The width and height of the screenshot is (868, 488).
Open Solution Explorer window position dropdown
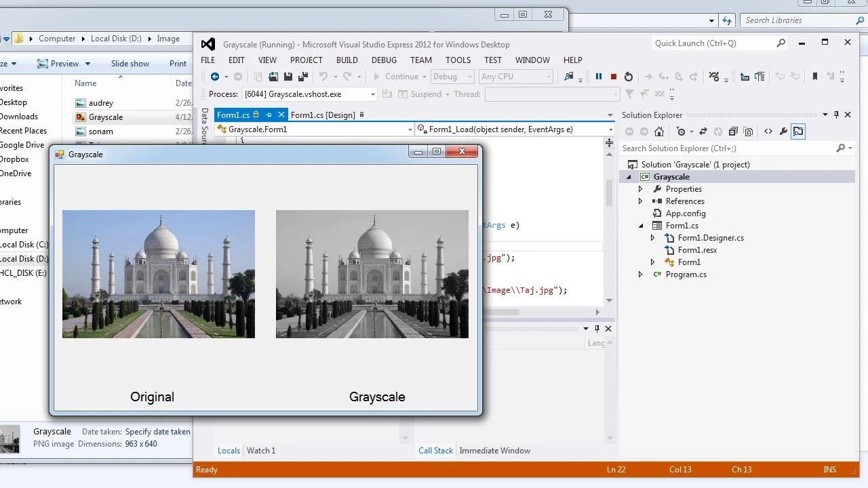point(825,115)
